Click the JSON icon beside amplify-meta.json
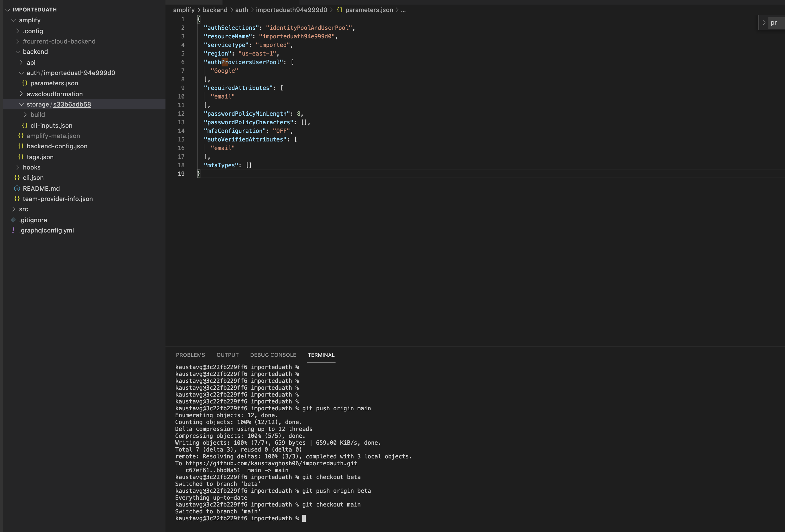The image size is (785, 532). click(x=20, y=136)
